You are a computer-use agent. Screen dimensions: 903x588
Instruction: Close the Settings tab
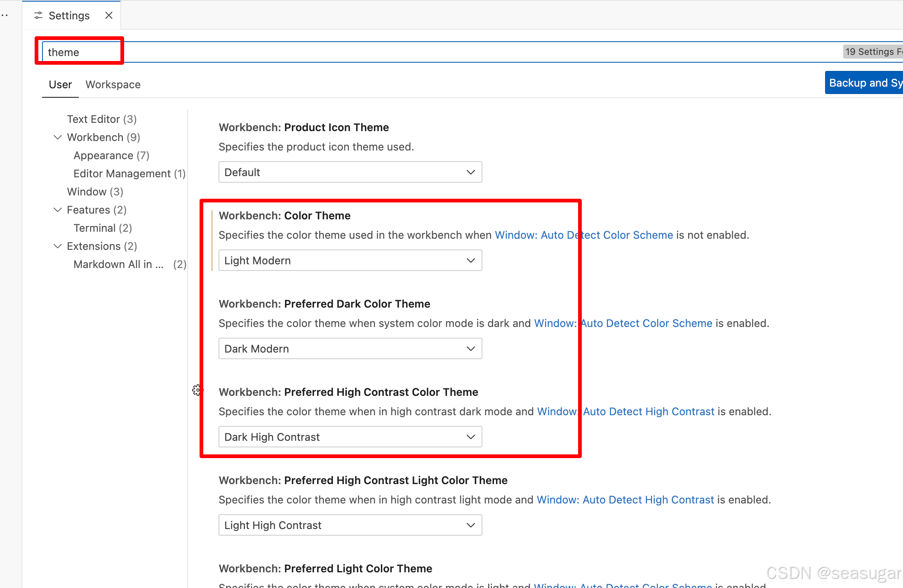109,15
